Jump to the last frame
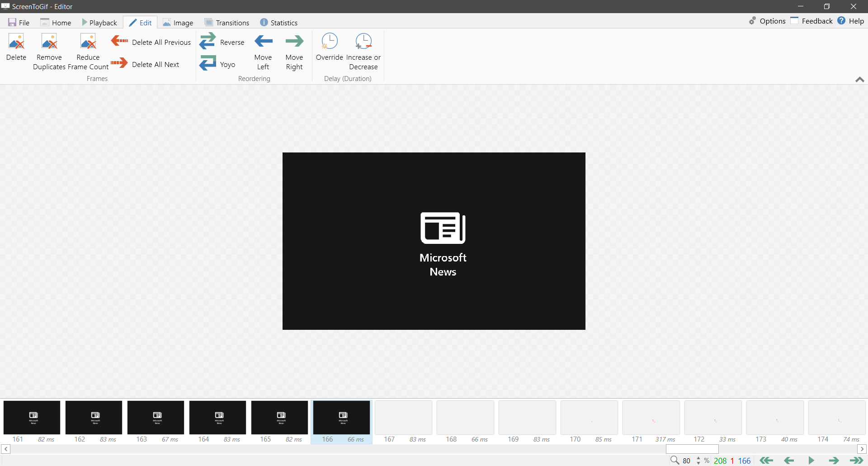Viewport: 868px width, 466px height. [857, 461]
